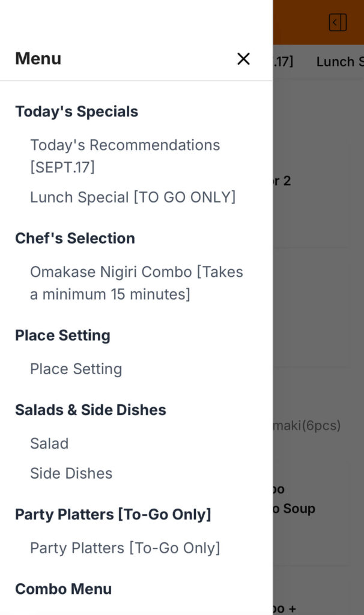Screen dimensions: 364x615
Task: Close the Menu drawer with the X icon
Action: [x=243, y=59]
